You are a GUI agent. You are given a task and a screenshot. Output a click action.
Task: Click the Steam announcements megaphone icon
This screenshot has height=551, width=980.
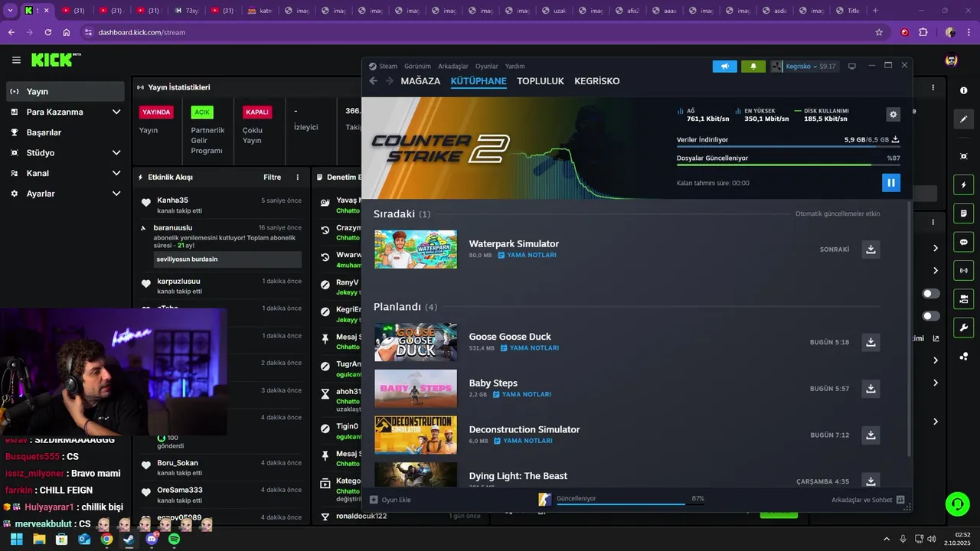coord(724,67)
